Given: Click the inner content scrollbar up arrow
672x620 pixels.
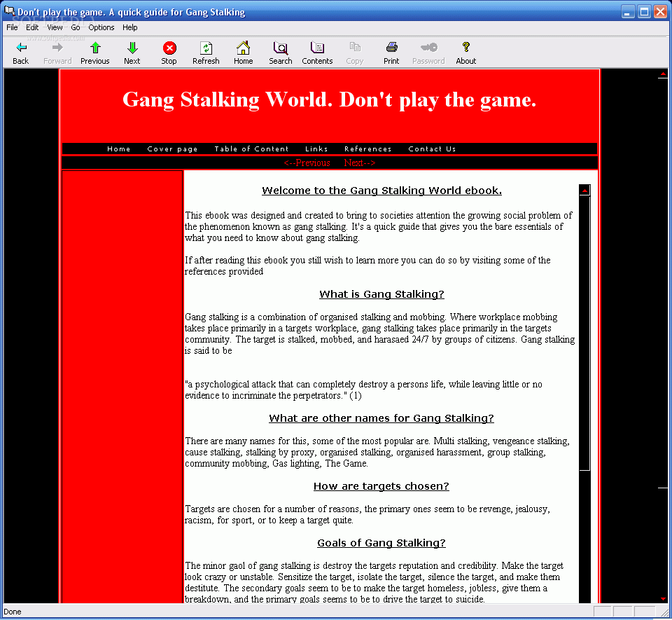Looking at the screenshot, I should 584,190.
